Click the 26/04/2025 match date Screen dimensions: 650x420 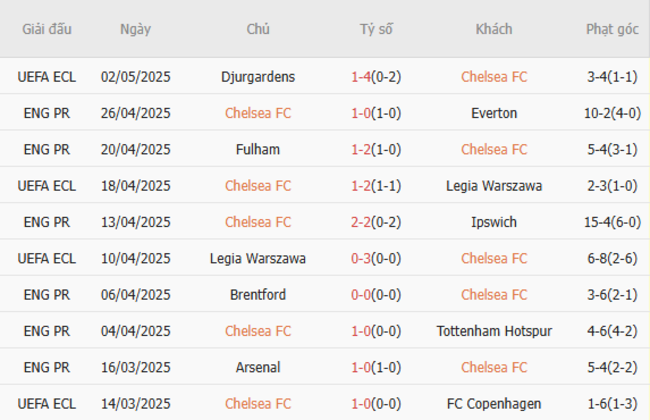click(x=136, y=113)
